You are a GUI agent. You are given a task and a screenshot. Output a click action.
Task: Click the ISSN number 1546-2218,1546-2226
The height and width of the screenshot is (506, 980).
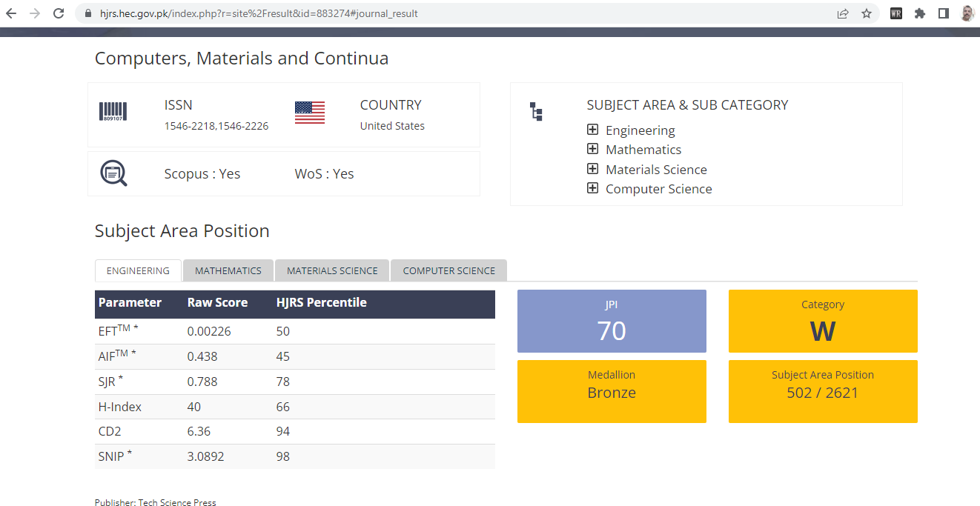pos(216,126)
